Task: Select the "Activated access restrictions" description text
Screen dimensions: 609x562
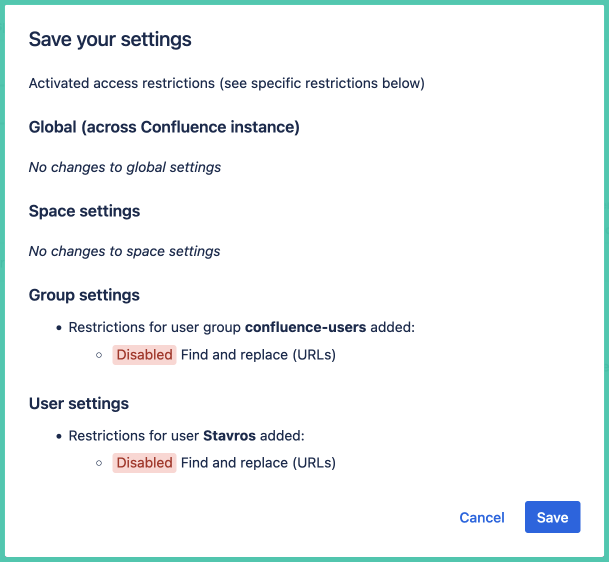Action: coord(227,83)
